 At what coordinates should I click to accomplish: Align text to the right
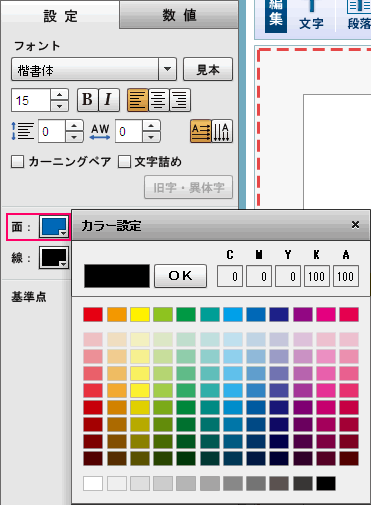180,100
